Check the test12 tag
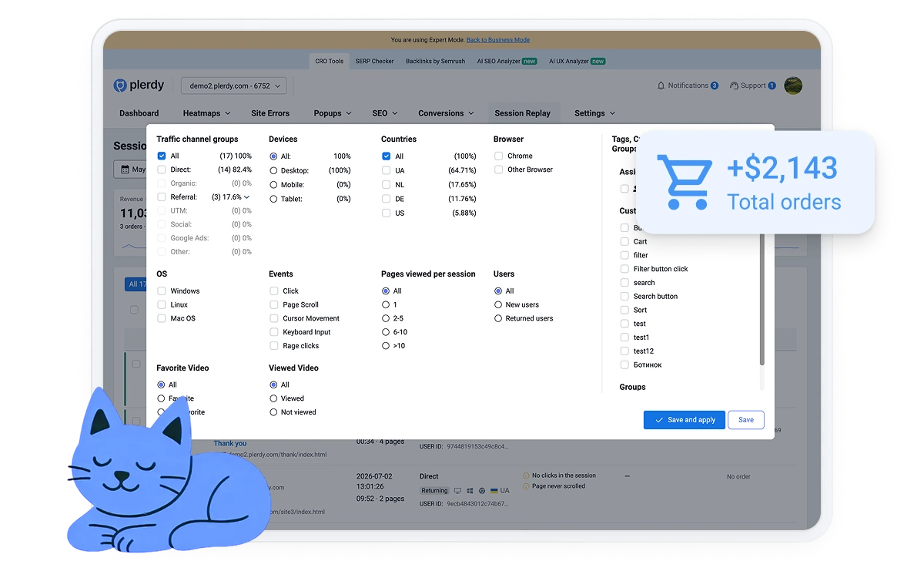Screen dimensions: 924x561 tap(625, 351)
